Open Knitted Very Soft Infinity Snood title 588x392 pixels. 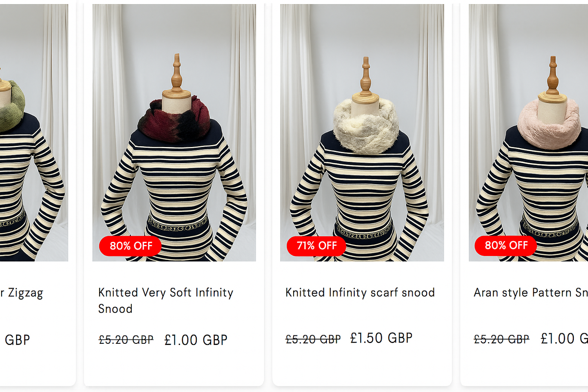click(166, 301)
